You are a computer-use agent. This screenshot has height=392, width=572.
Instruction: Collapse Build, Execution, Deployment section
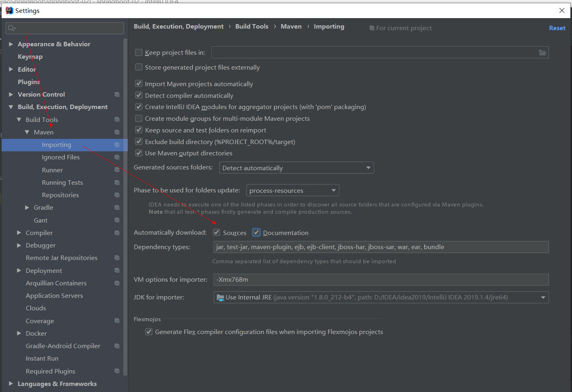click(x=11, y=107)
